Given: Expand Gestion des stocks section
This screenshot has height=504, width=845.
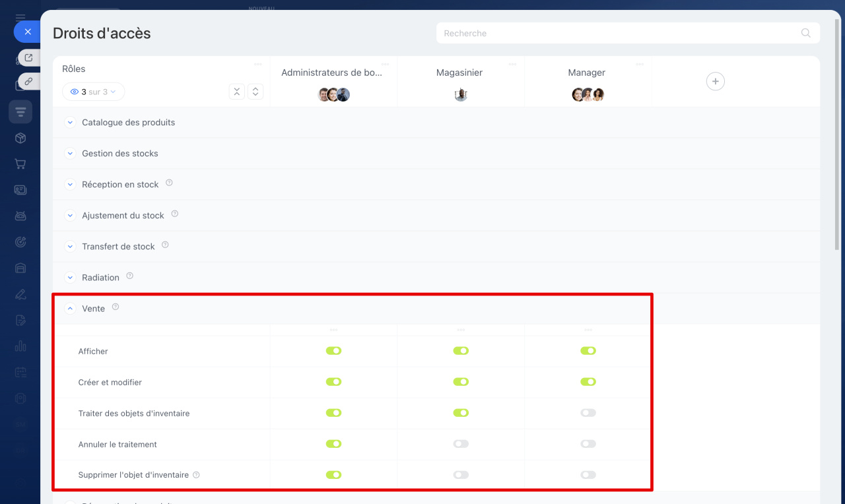Looking at the screenshot, I should pos(70,153).
